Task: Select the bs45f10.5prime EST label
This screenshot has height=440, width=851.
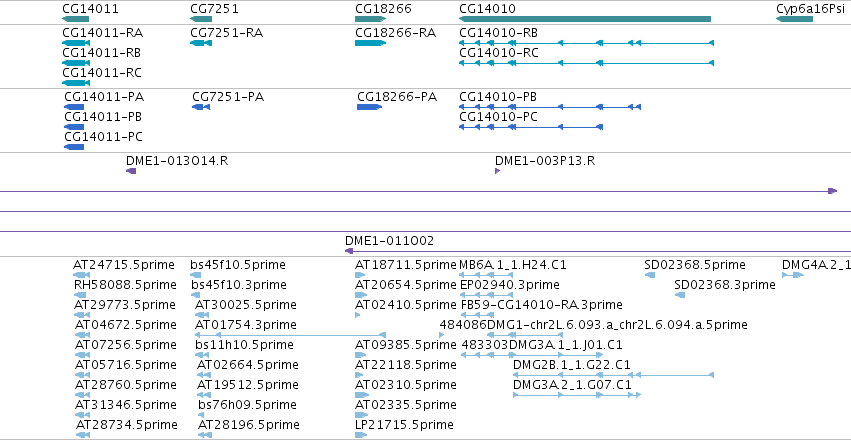Action: pos(238,265)
